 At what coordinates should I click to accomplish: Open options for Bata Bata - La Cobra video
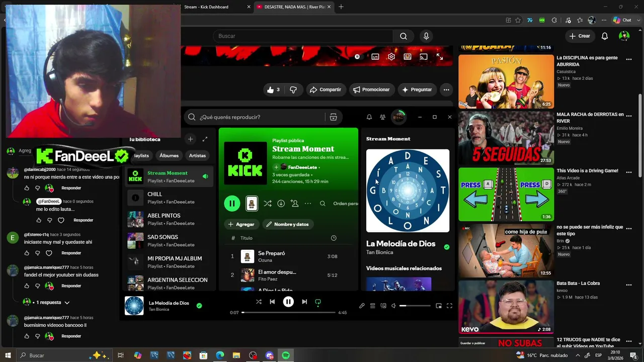628,284
